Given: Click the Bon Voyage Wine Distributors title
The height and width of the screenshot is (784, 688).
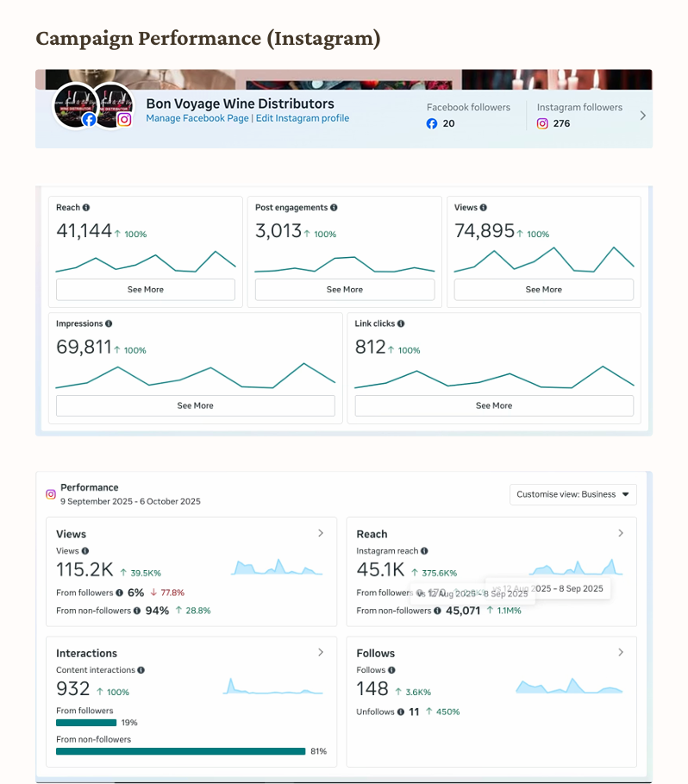Looking at the screenshot, I should click(240, 103).
